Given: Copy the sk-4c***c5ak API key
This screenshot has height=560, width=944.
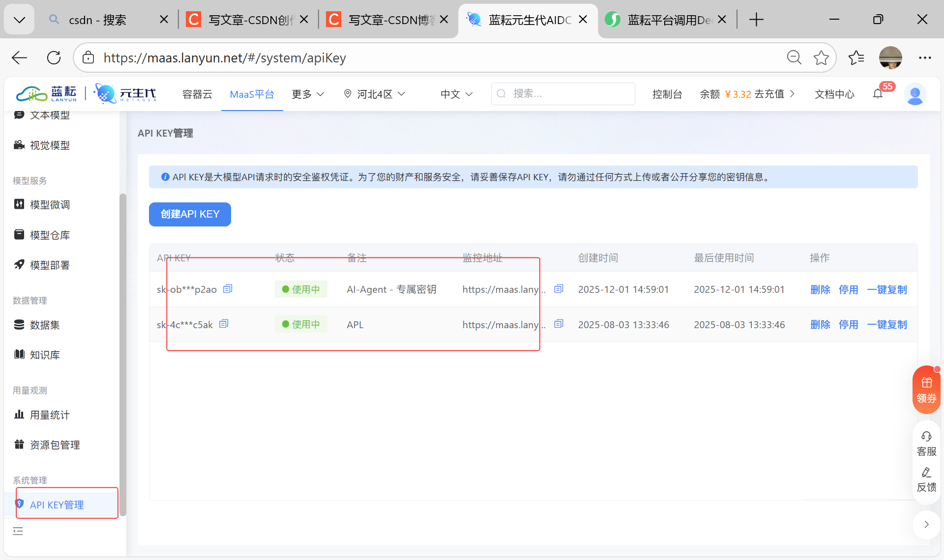Looking at the screenshot, I should [x=224, y=324].
